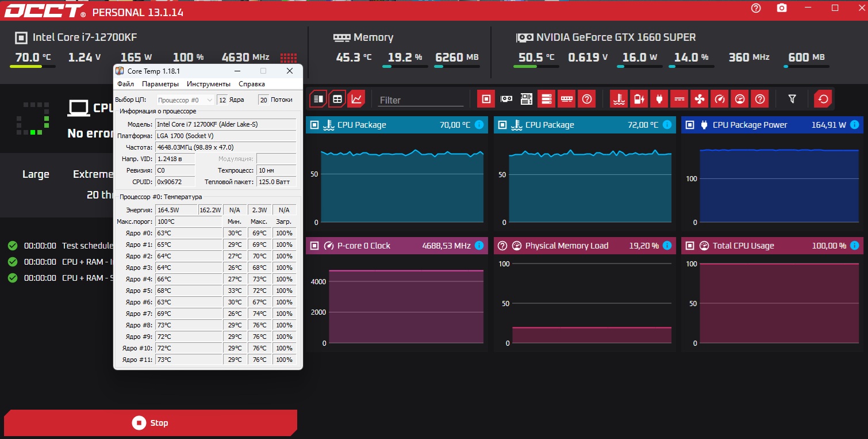Open the Инструменты menu in Core Temp
Viewport: 868px width, 439px height.
pyautogui.click(x=208, y=84)
